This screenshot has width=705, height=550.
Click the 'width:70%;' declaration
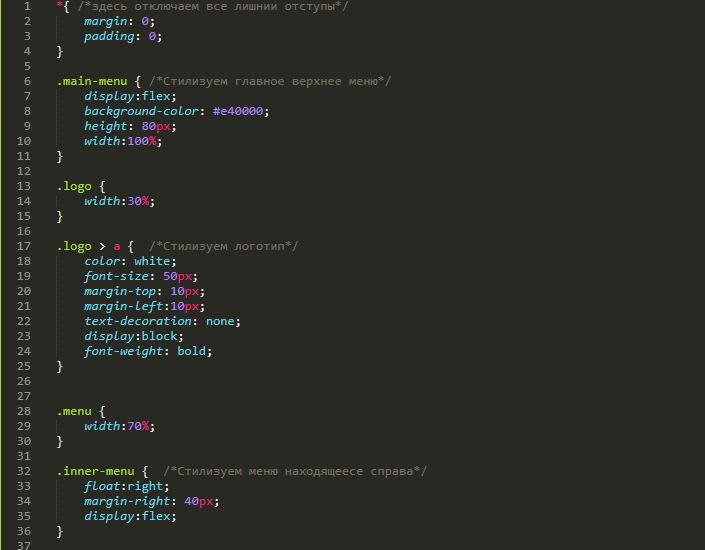(x=120, y=426)
